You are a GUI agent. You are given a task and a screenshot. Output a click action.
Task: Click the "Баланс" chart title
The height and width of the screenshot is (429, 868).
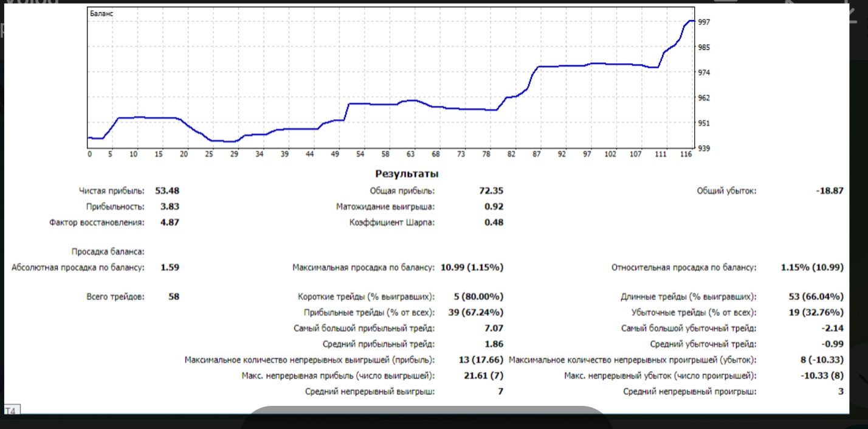102,12
